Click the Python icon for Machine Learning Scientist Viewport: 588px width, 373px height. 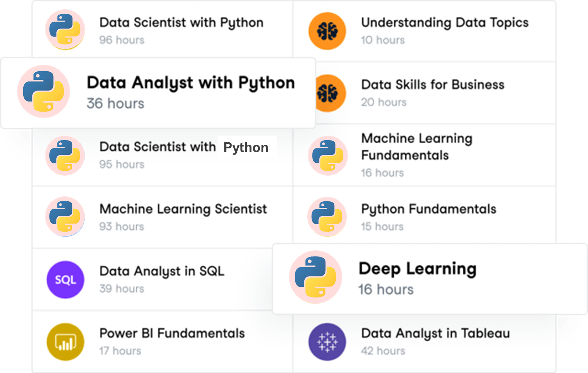pyautogui.click(x=65, y=217)
